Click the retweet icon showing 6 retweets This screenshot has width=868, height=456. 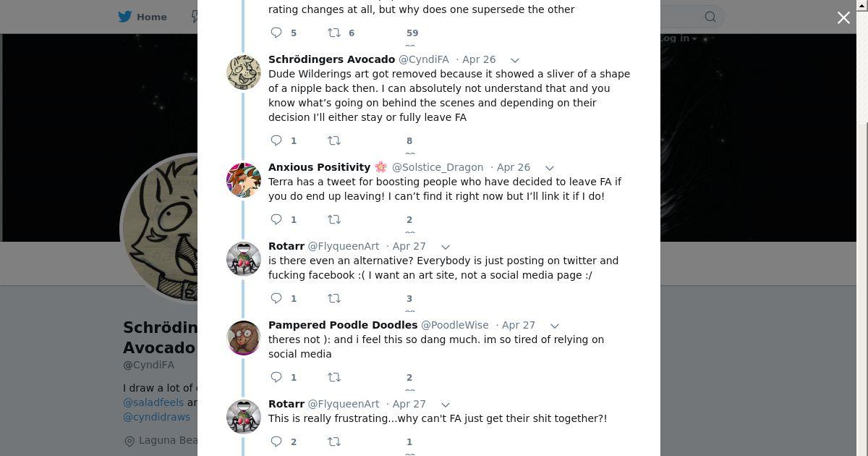pyautogui.click(x=334, y=33)
